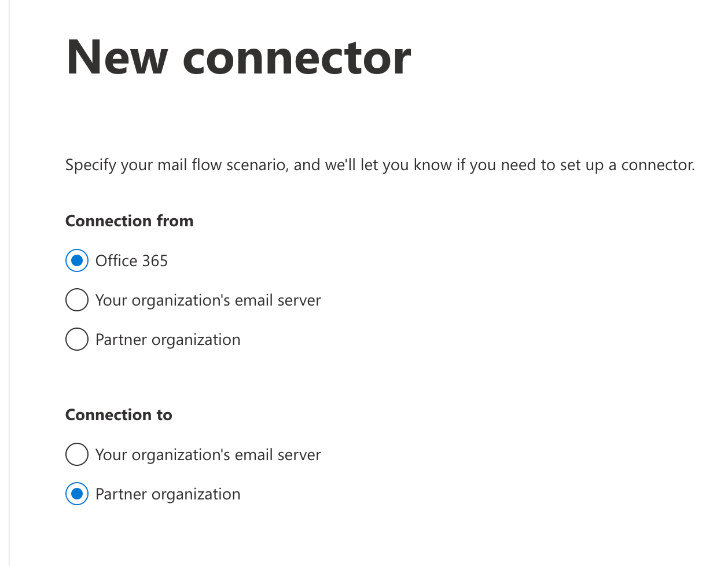
Task: Click "Partner organization" label in Connection to
Action: 168,494
